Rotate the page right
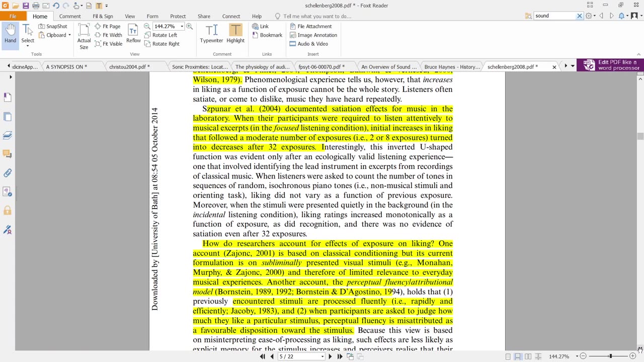644x362 pixels. point(162,44)
